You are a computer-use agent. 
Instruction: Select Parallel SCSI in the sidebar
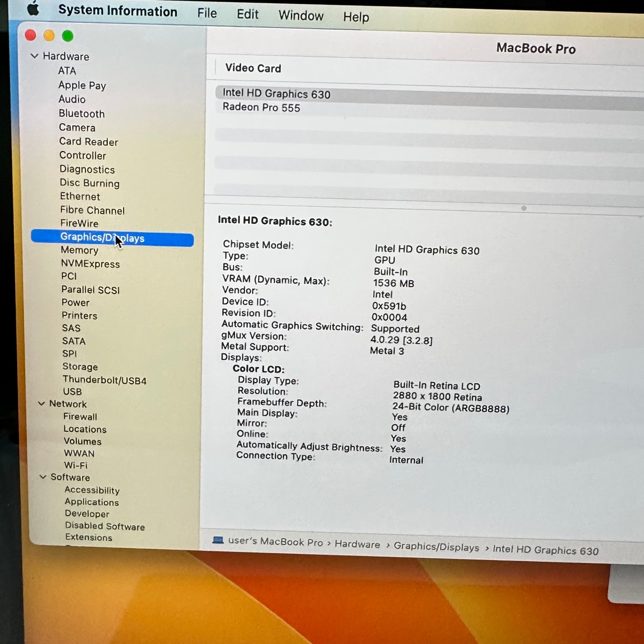91,290
